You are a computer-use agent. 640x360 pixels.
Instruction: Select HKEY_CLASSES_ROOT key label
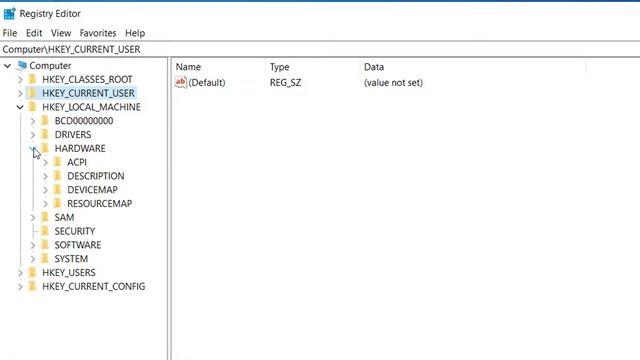pyautogui.click(x=87, y=79)
